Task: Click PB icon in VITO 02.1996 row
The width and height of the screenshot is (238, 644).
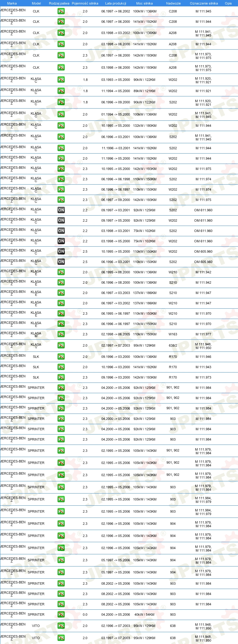Action: pyautogui.click(x=61, y=626)
